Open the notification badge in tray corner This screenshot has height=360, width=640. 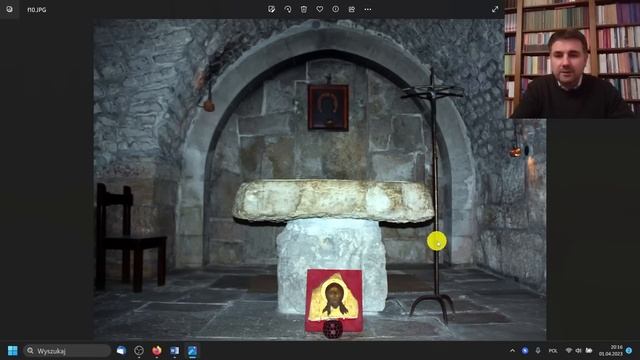coord(629,351)
